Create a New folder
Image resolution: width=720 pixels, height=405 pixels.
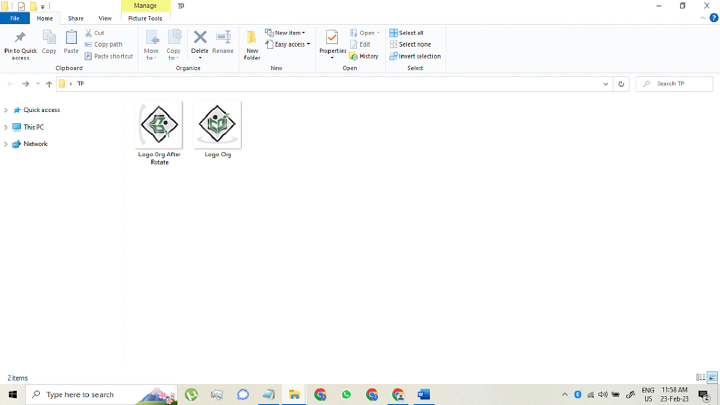point(252,45)
